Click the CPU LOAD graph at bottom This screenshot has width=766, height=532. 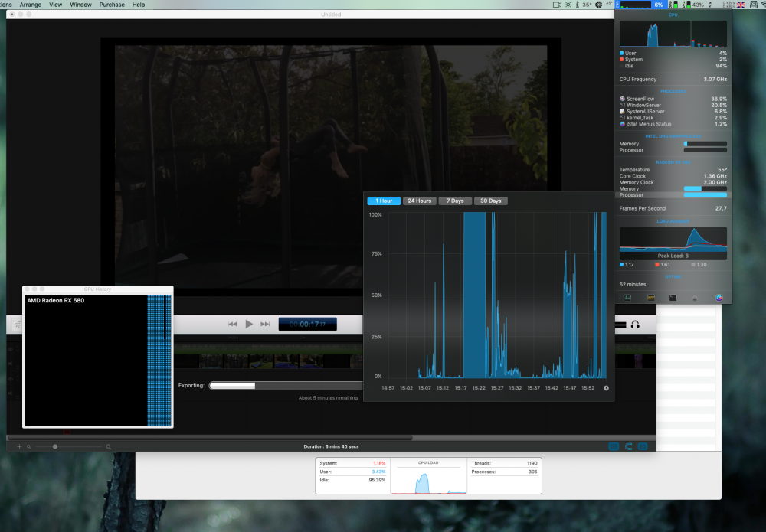coord(428,479)
